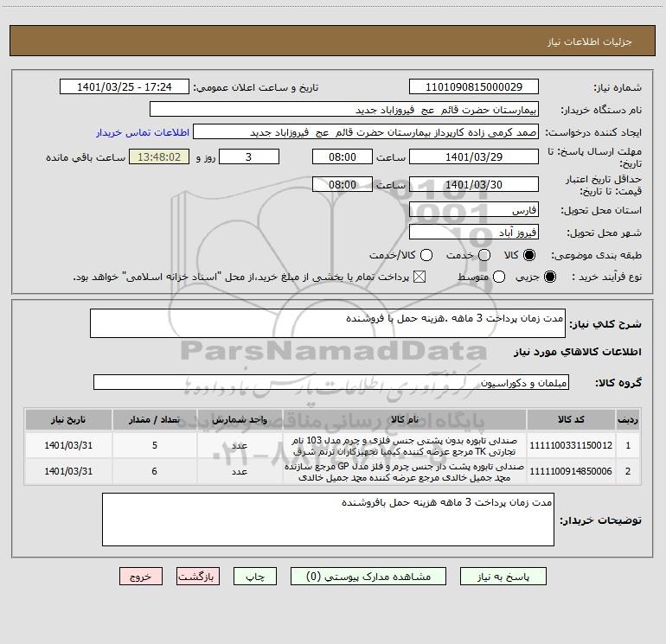The width and height of the screenshot is (666, 644).
Task: Click product code 1111100331150012
Action: point(571,445)
